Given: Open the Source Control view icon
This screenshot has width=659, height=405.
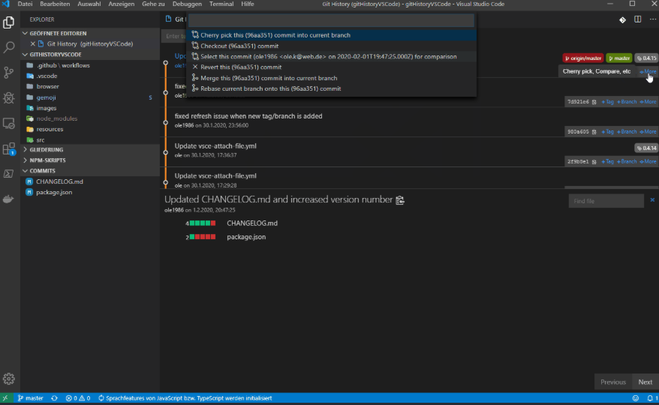Looking at the screenshot, I should (9, 72).
